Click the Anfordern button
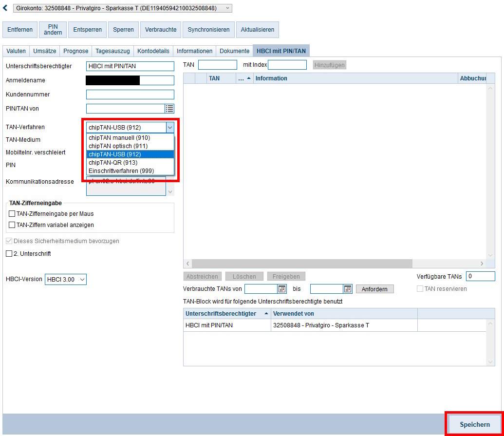Image resolution: width=504 pixels, height=436 pixels. (374, 289)
